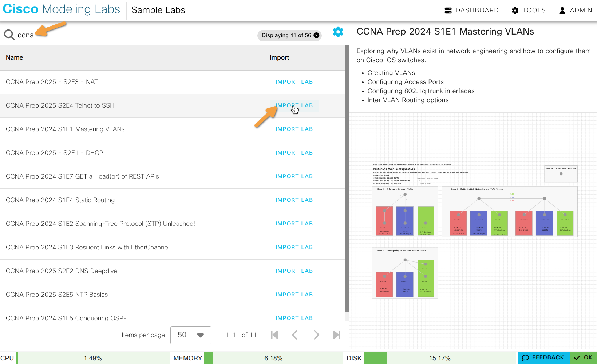Clear the search filter using the x icon
The height and width of the screenshot is (364, 597).
pyautogui.click(x=316, y=35)
